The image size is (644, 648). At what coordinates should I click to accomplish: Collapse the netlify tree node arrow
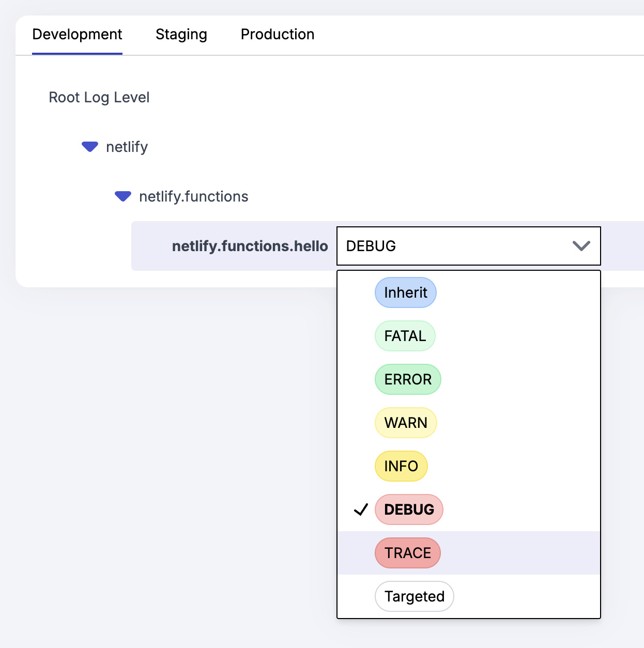pyautogui.click(x=90, y=147)
